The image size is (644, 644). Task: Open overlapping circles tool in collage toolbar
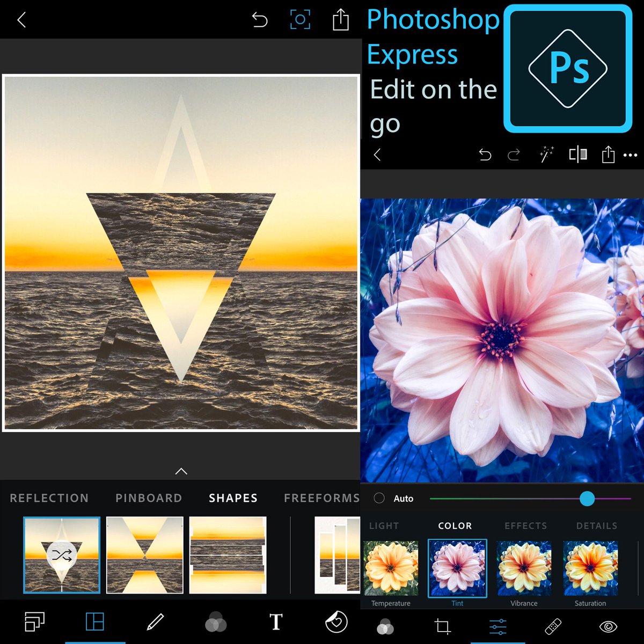click(216, 623)
